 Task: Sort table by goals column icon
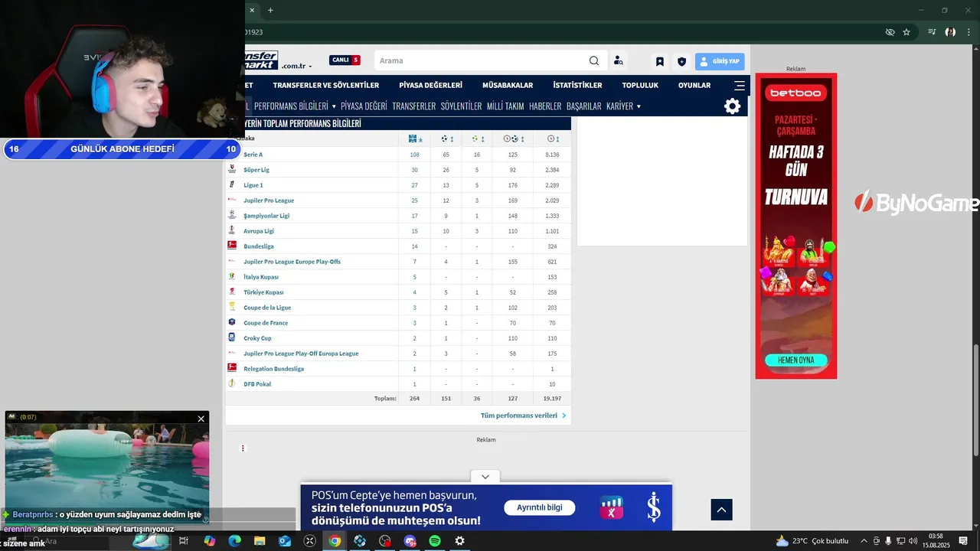pyautogui.click(x=448, y=139)
